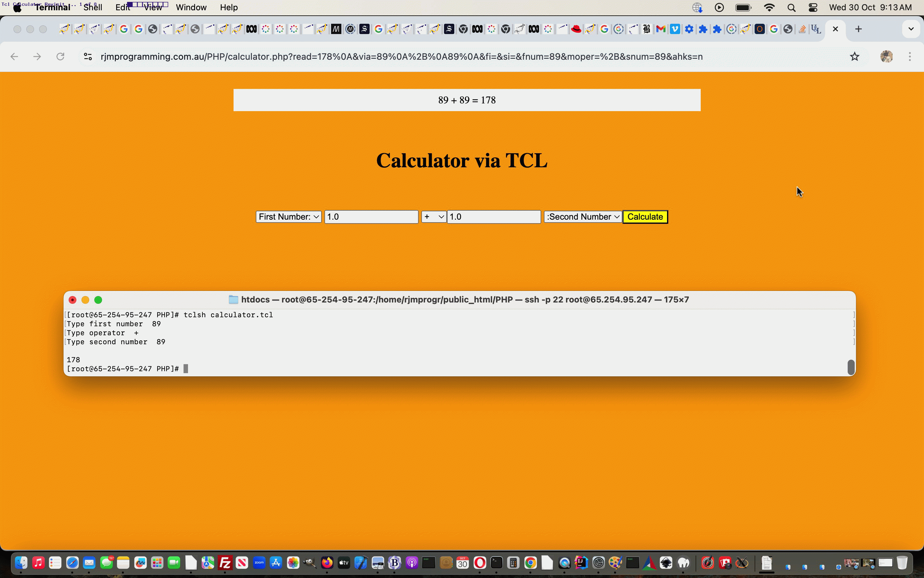This screenshot has height=578, width=924.
Task: Open the Shell menu
Action: coord(93,8)
